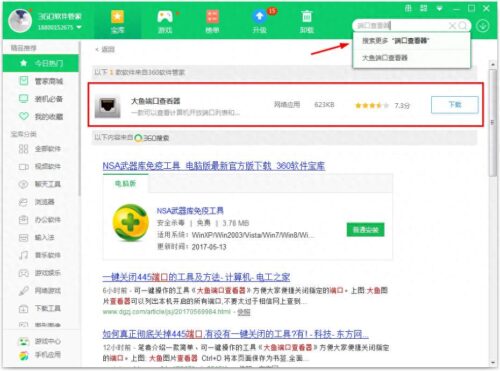
Task: Click the www.dgzj.com article URL
Action: coord(167,312)
